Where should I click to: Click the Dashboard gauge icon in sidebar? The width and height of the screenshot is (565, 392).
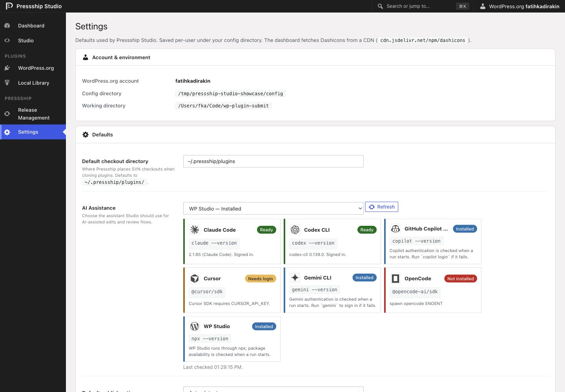[x=7, y=25]
